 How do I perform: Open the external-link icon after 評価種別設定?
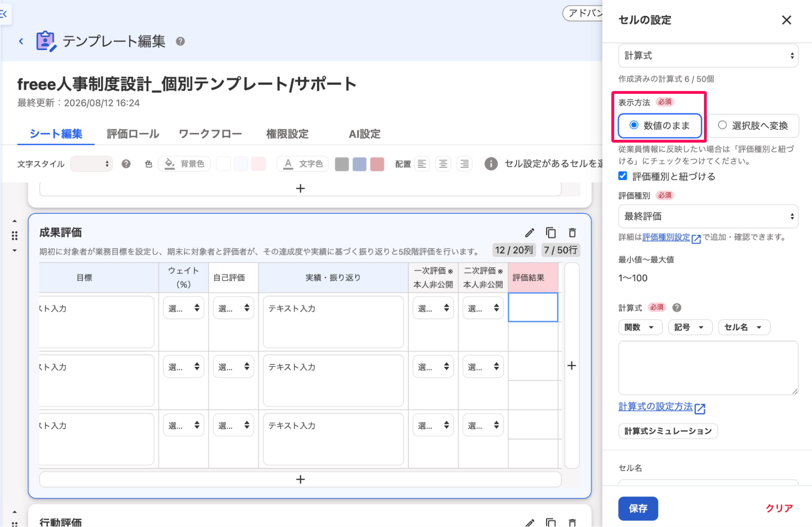pos(696,239)
